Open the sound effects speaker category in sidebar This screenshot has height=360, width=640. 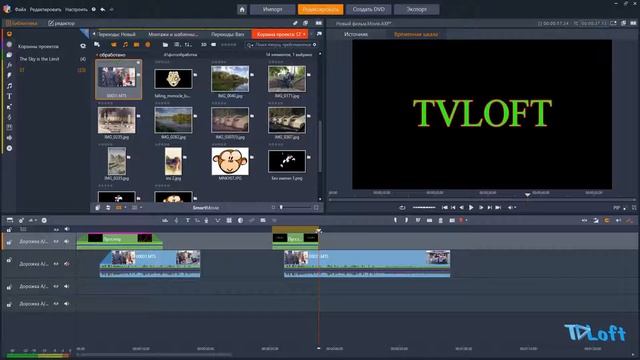tap(9, 138)
